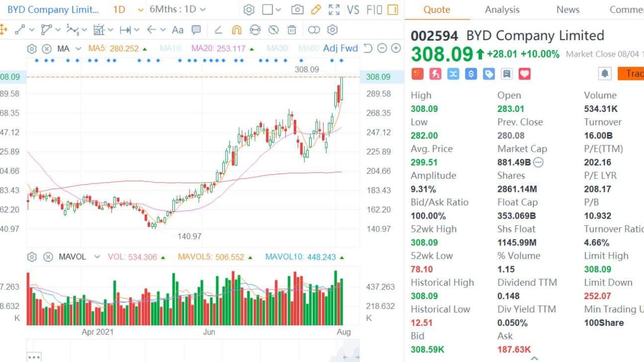Image resolution: width=644 pixels, height=362 pixels.
Task: Switch to the News tab
Action: (568, 10)
